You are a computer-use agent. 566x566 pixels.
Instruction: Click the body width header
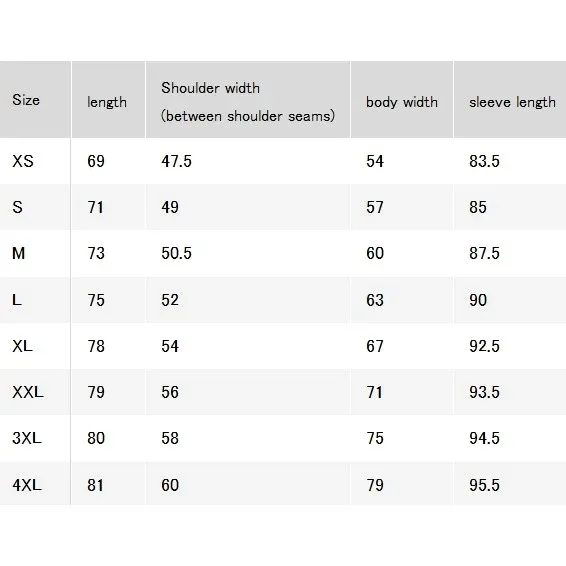pyautogui.click(x=402, y=102)
